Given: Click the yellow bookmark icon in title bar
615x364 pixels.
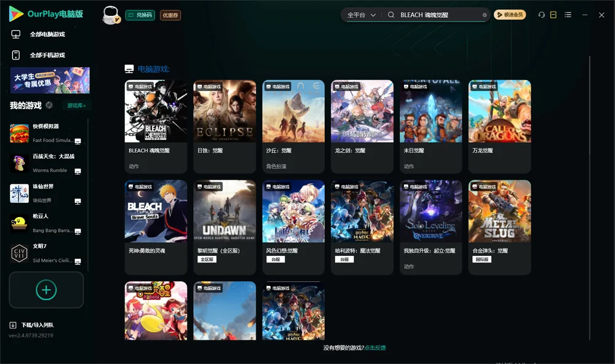Looking at the screenshot, I should click(553, 15).
